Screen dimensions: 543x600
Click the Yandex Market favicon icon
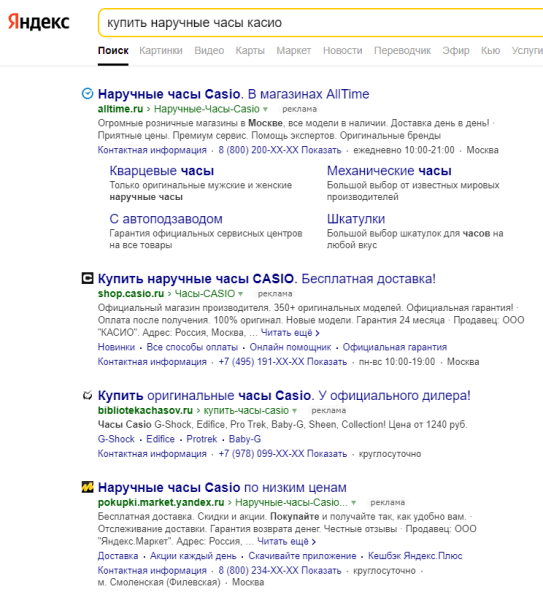tap(87, 487)
